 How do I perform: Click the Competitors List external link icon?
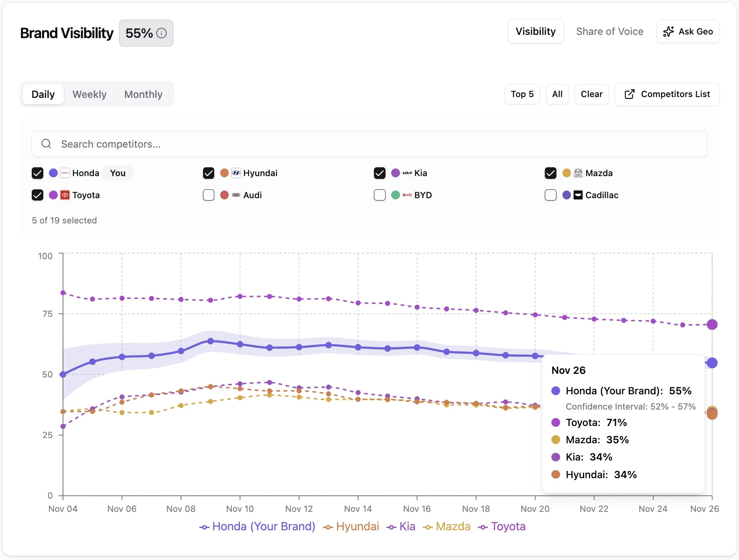click(x=629, y=94)
